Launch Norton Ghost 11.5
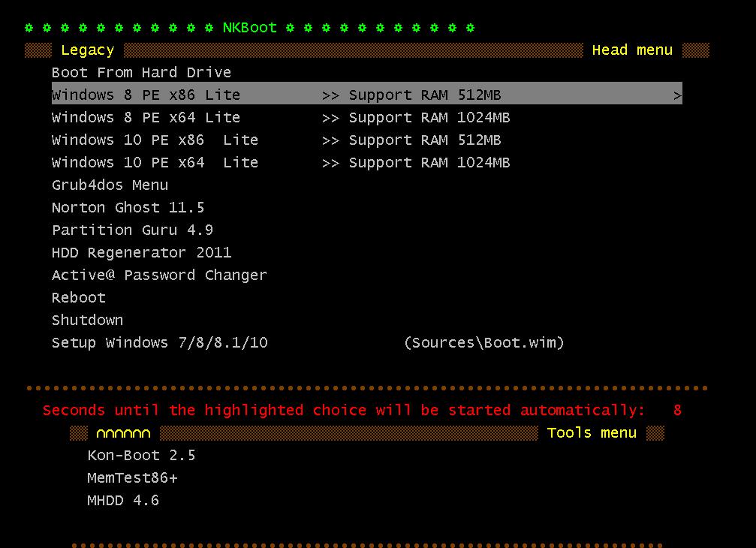Viewport: 756px width, 548px height. click(128, 207)
